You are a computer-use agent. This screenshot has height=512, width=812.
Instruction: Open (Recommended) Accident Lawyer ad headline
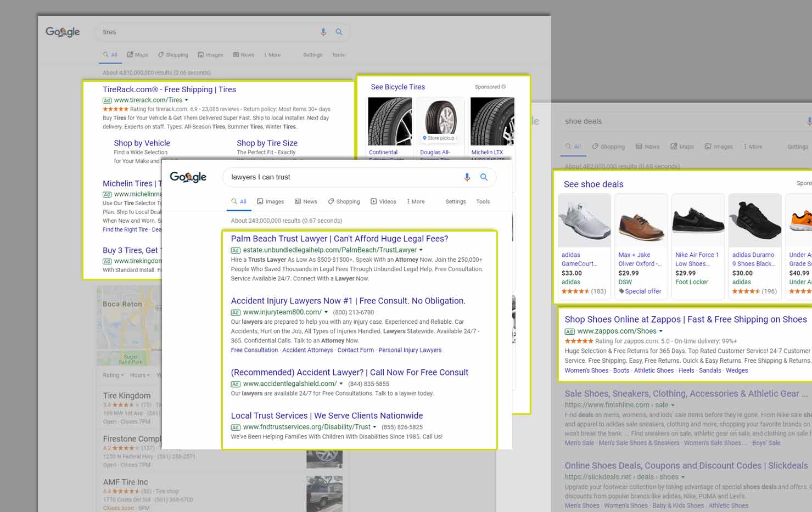[350, 372]
